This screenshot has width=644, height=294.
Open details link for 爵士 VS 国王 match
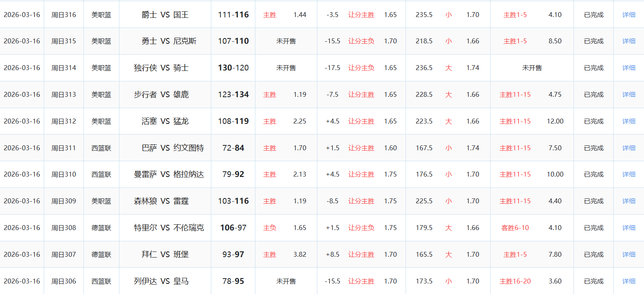click(629, 15)
